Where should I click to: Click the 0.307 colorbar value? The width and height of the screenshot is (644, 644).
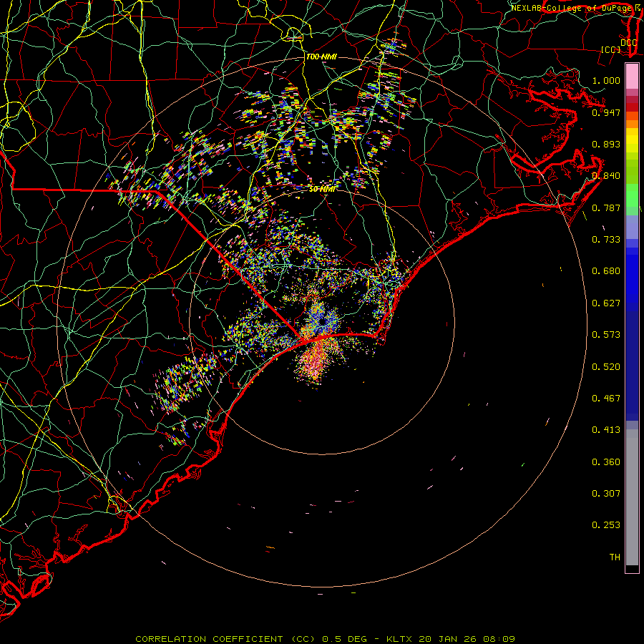(606, 493)
